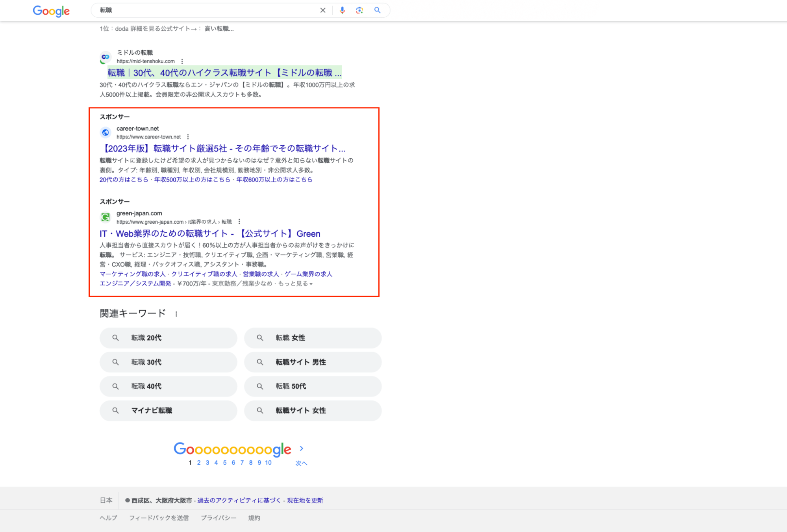Click 現在地を更新 in the footer
787x532 pixels.
click(x=305, y=500)
